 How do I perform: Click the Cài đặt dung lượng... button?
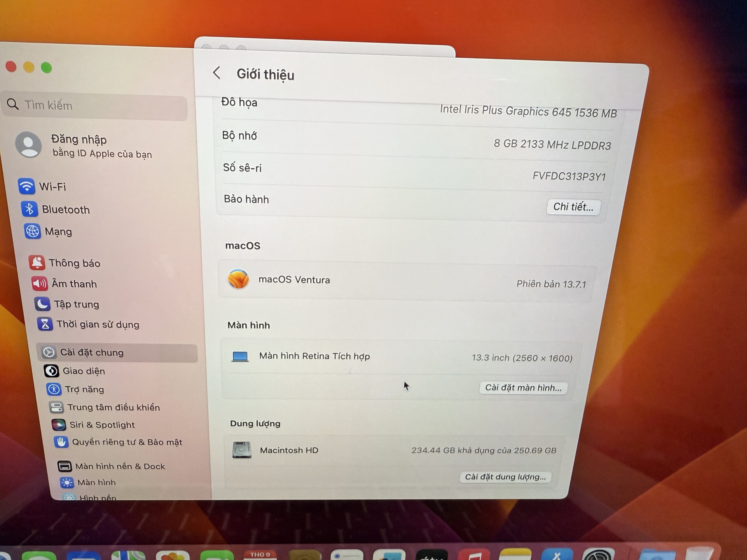pyautogui.click(x=505, y=477)
